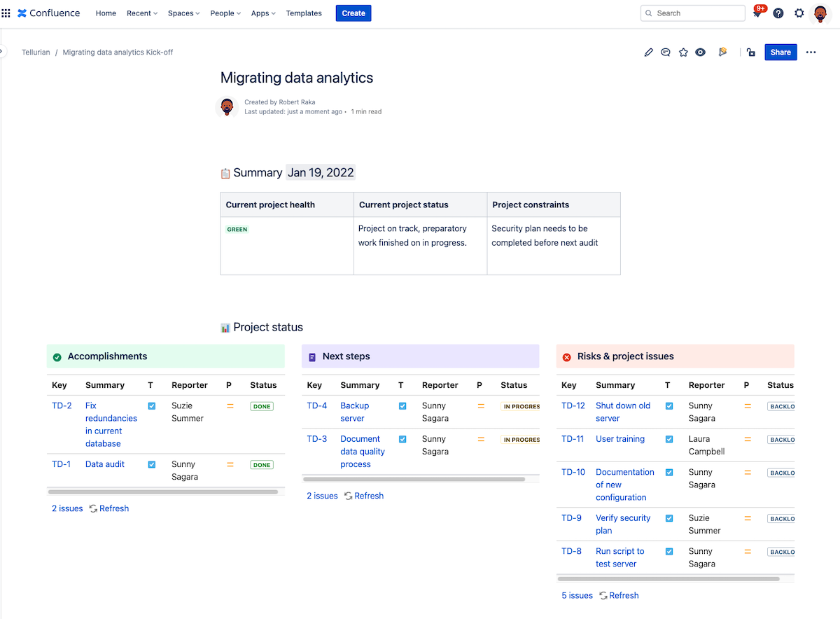
Task: Expand the Spaces dropdown
Action: click(x=183, y=13)
